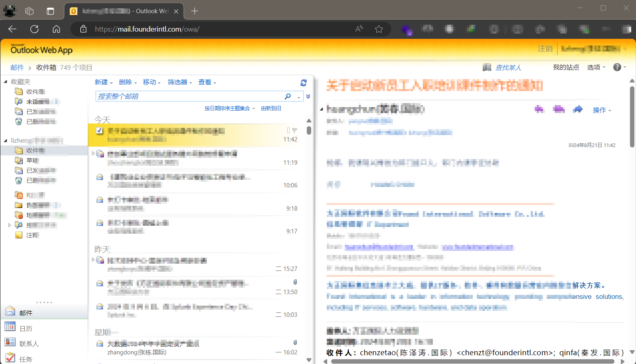
Task: Open the 邮件 module in navigation
Action: coord(44,312)
